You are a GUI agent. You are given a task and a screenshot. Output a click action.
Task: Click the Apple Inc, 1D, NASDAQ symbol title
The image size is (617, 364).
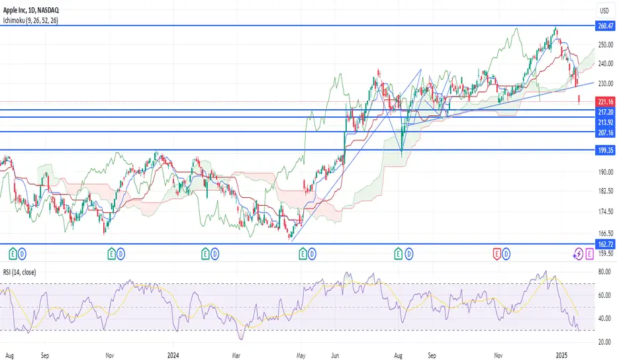31,10
